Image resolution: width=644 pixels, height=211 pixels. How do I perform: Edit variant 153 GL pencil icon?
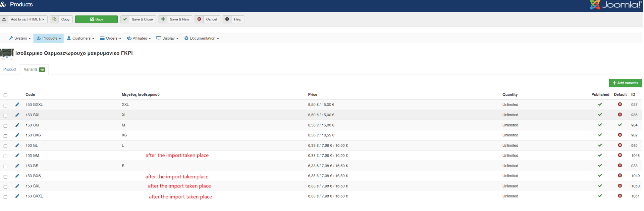click(x=17, y=145)
